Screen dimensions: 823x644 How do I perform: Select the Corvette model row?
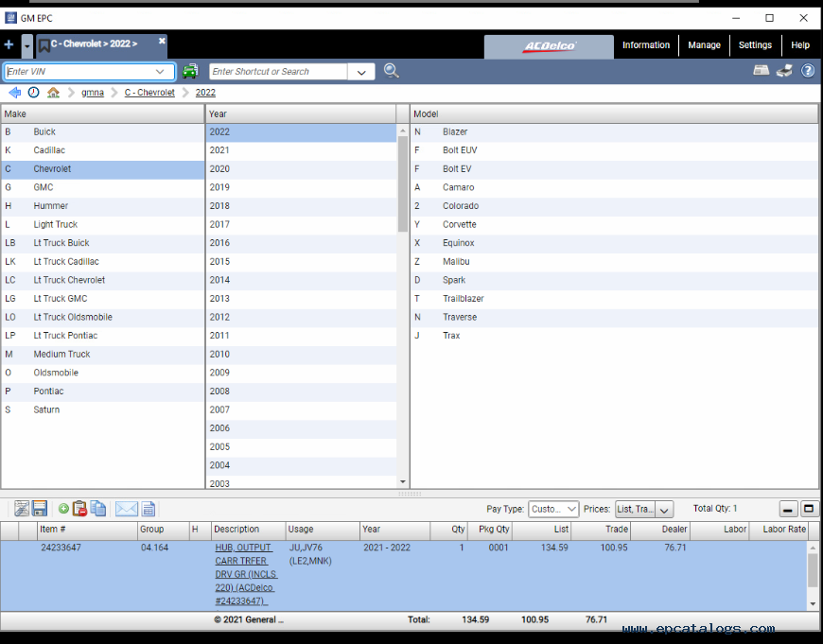[460, 224]
